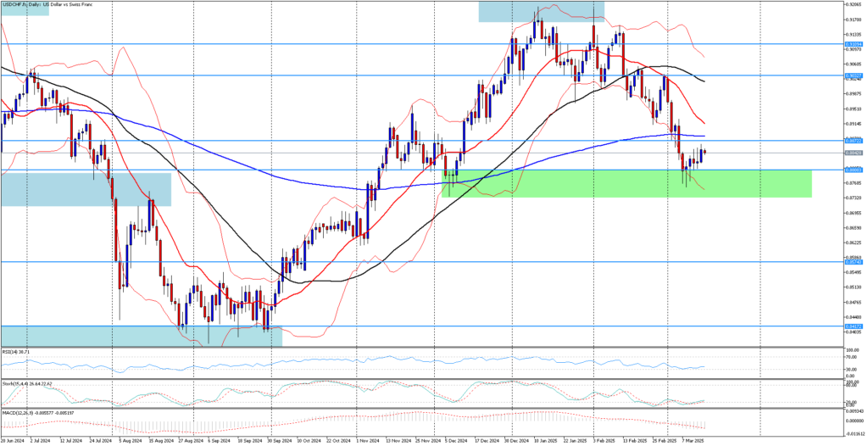Image resolution: width=868 pixels, height=446 pixels.
Task: Click the 0.86590 price axis label
Action: (853, 228)
